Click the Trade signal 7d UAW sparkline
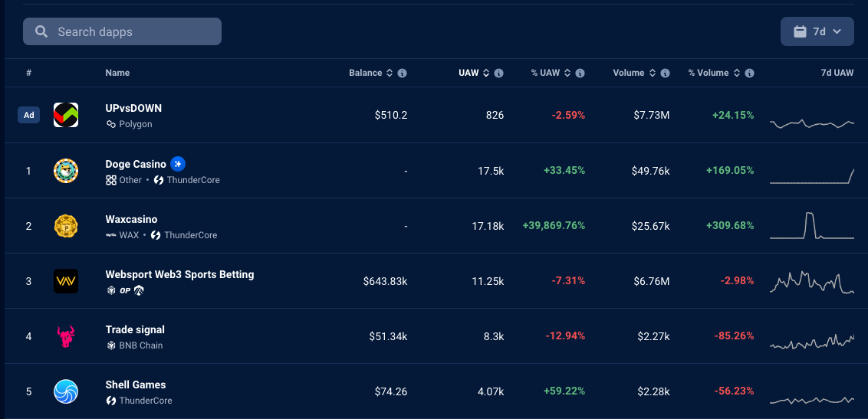The height and width of the screenshot is (419, 868). [x=811, y=342]
